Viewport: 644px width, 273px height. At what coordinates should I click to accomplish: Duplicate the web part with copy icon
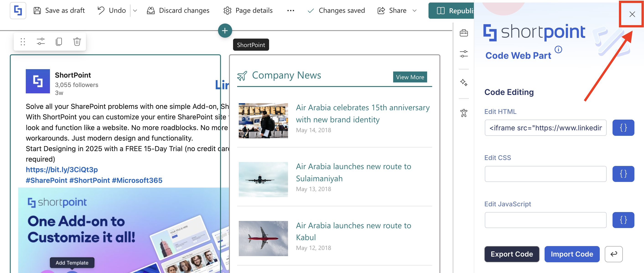coord(59,42)
